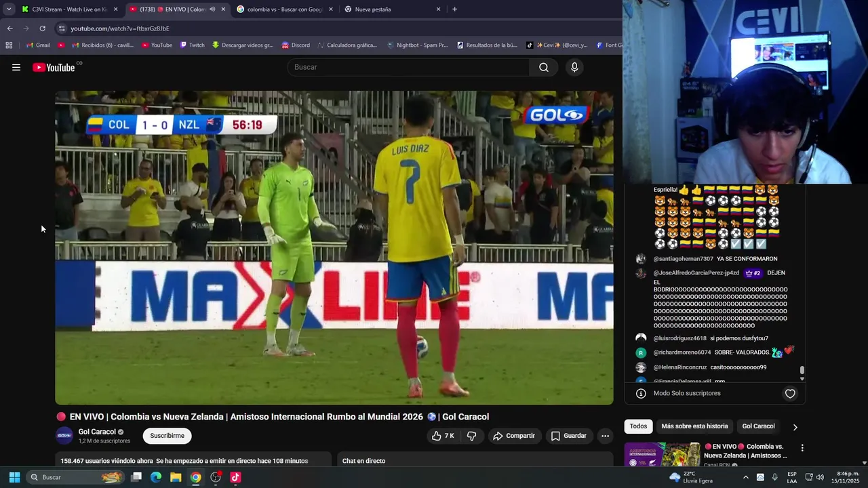This screenshot has height=488, width=868.
Task: Switch to the C3VI Stream Kick tab
Action: 70,9
